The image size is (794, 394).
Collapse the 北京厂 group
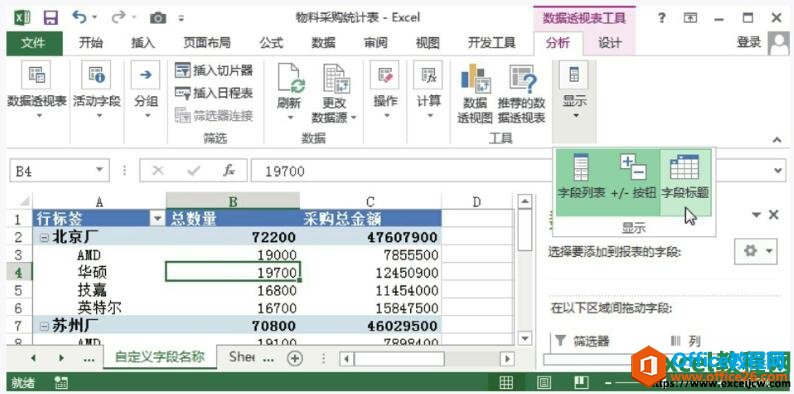point(45,237)
